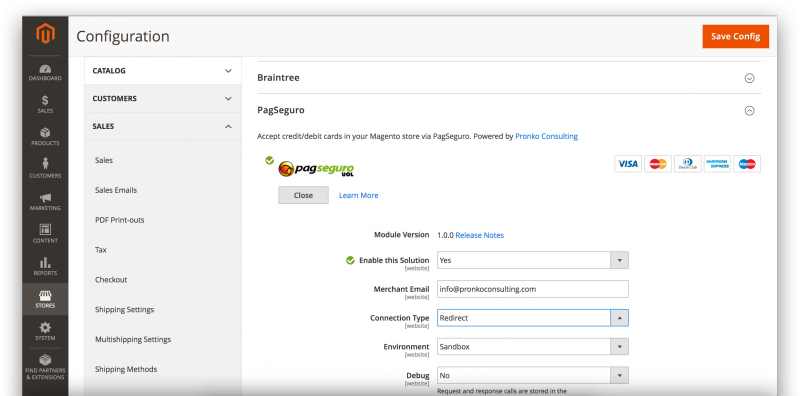This screenshot has width=800, height=396.
Task: Open the Connection Type dropdown
Action: point(533,318)
